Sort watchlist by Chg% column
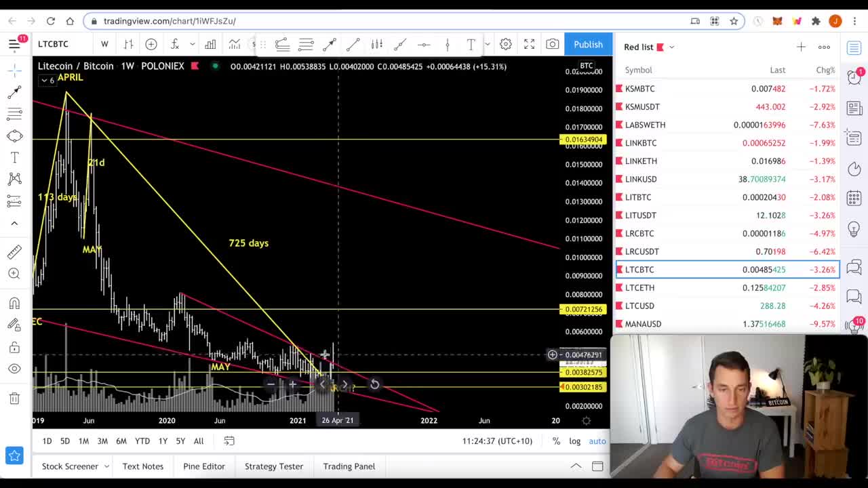This screenshot has width=868, height=488. [825, 70]
